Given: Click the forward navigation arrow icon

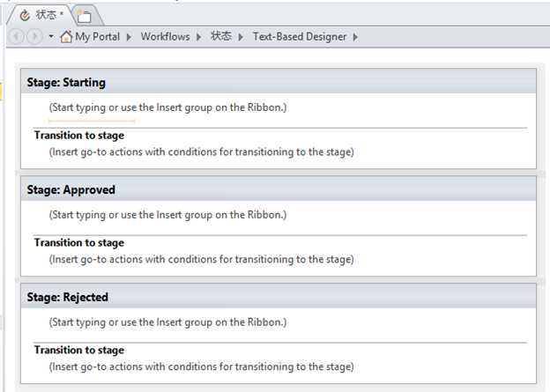Looking at the screenshot, I should point(34,36).
